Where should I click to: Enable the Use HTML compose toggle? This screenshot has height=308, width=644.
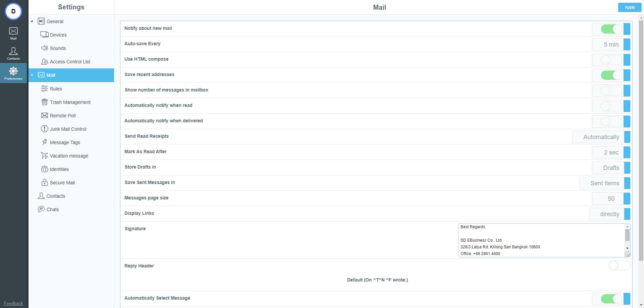[x=611, y=60]
